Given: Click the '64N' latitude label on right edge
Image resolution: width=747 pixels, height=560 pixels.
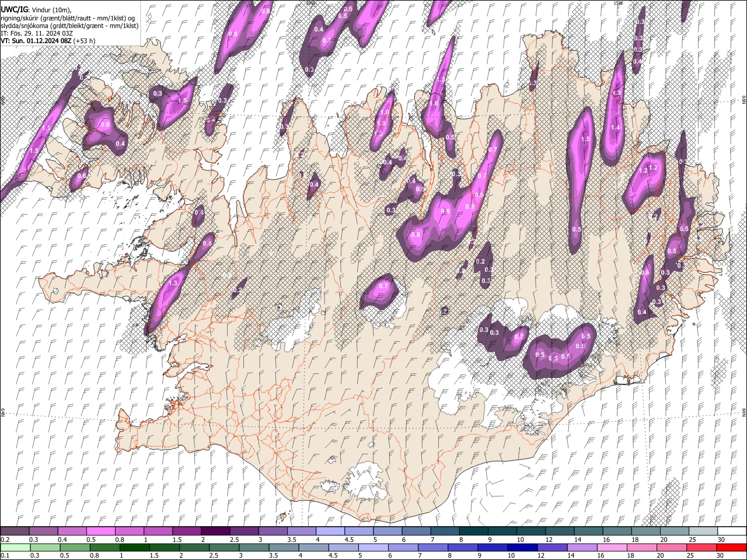Looking at the screenshot, I should click(x=744, y=412).
